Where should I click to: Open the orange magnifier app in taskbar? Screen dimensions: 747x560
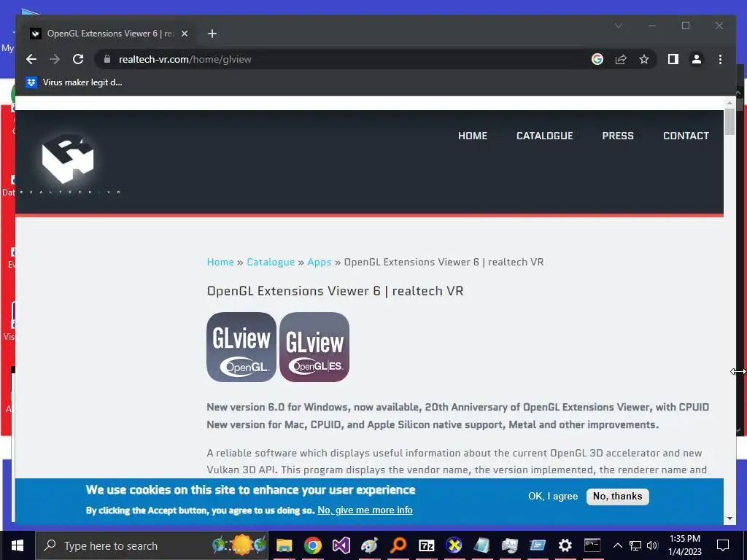click(398, 545)
